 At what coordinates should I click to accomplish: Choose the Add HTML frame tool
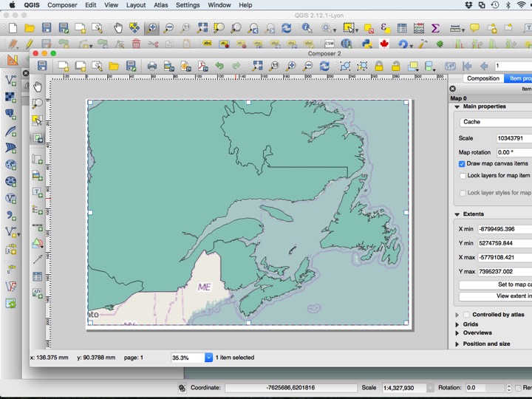point(38,293)
